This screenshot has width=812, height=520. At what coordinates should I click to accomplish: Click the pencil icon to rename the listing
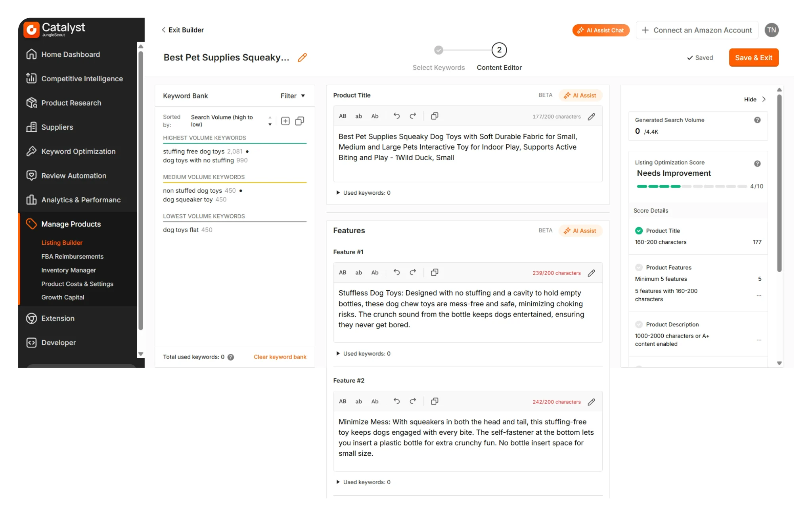302,58
